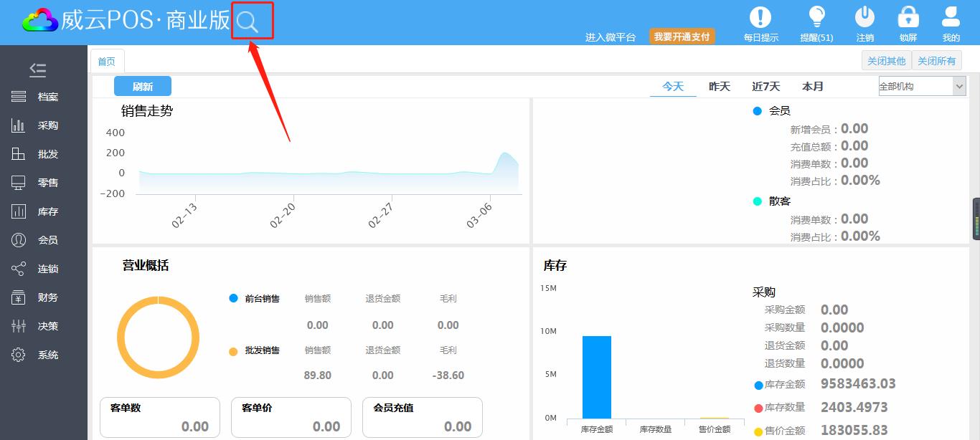Select the 近7天 time range tab
Viewport: 980px width, 440px height.
click(x=766, y=86)
